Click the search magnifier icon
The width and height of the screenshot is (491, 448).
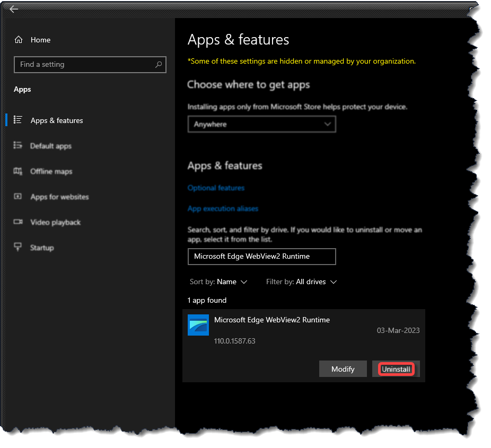[x=159, y=65]
